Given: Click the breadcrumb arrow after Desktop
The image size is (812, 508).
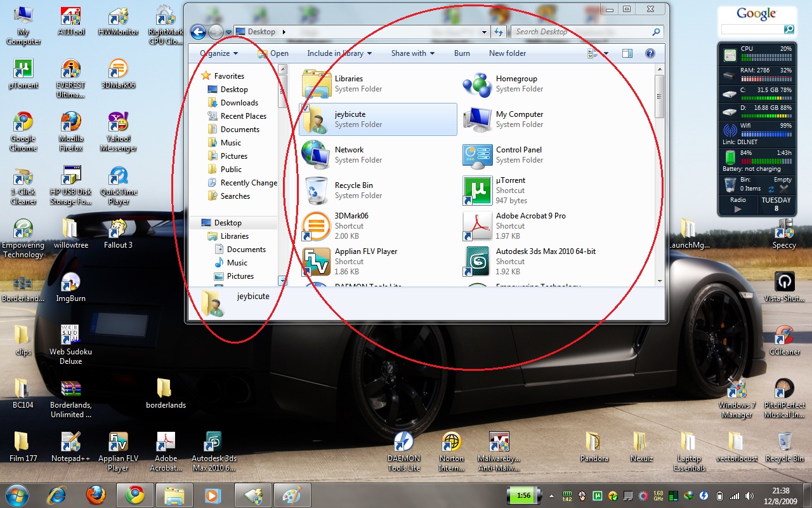Looking at the screenshot, I should pos(284,32).
